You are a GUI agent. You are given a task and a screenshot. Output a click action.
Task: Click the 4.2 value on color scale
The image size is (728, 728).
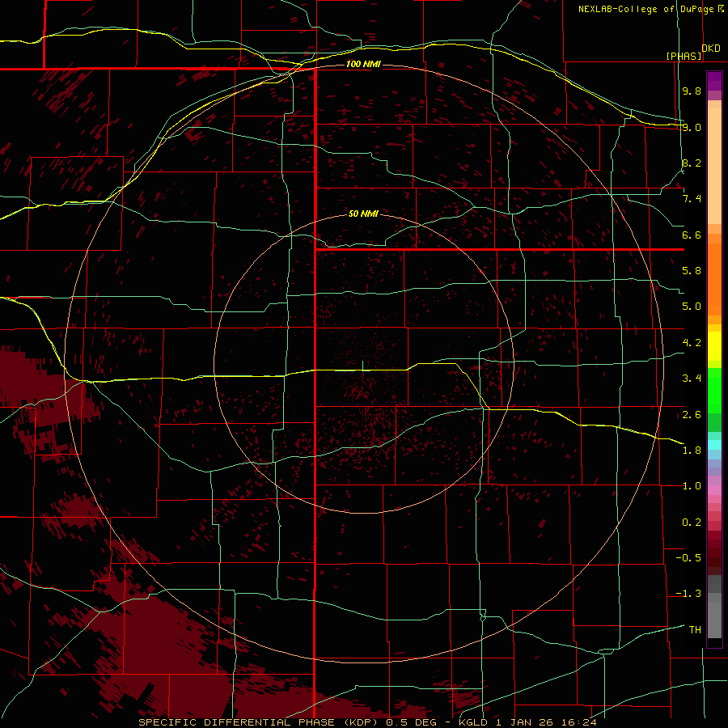tap(692, 343)
